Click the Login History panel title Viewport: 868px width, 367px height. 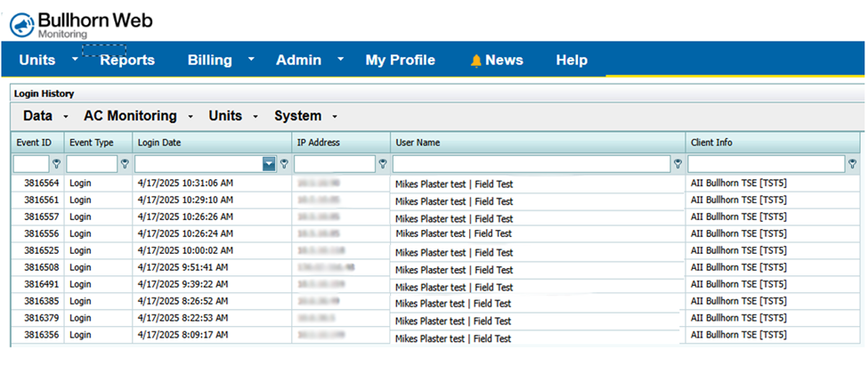pos(44,94)
